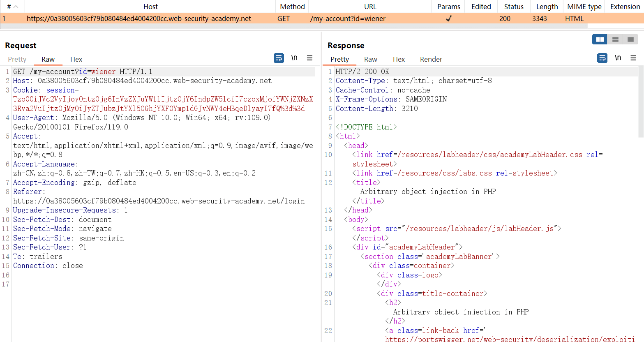Open Response panel hamburger options menu
The height and width of the screenshot is (342, 644).
(633, 58)
